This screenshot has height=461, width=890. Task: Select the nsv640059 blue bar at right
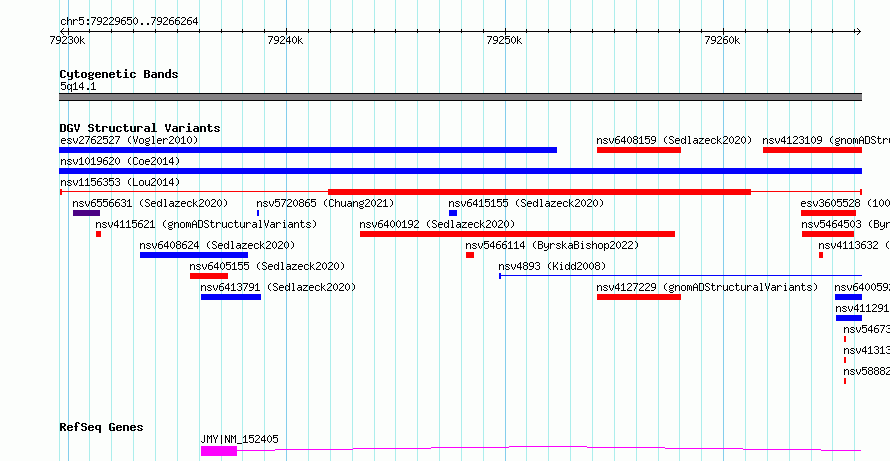tap(849, 297)
